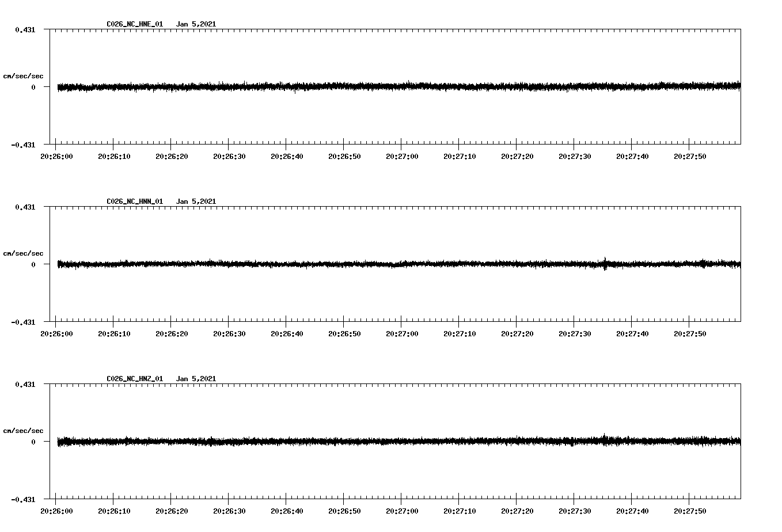The height and width of the screenshot is (532, 782).
Task: Click the 20:27:00 time label on middle axis
Action: [x=403, y=333]
